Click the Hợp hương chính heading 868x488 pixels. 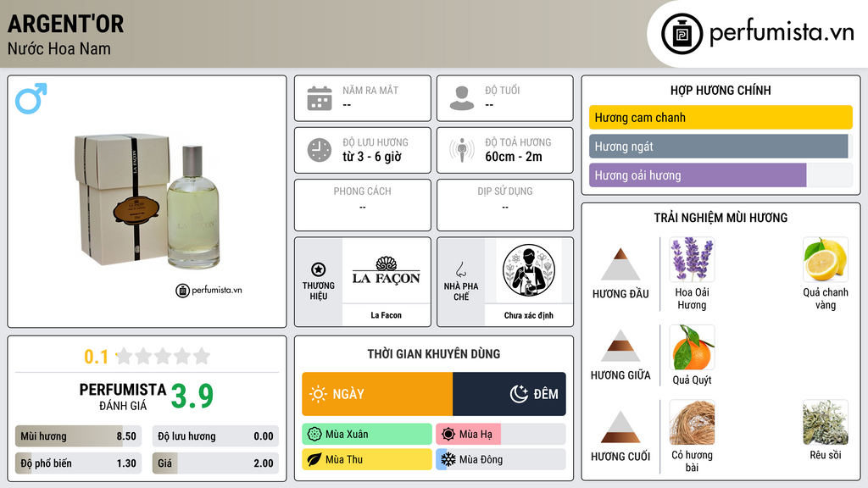721,90
